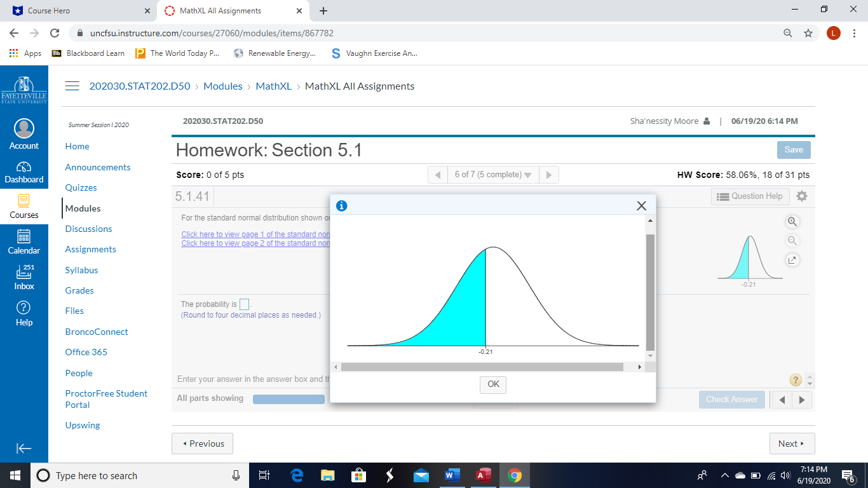Click OK to close the graph popup
This screenshot has height=488, width=868.
click(493, 384)
